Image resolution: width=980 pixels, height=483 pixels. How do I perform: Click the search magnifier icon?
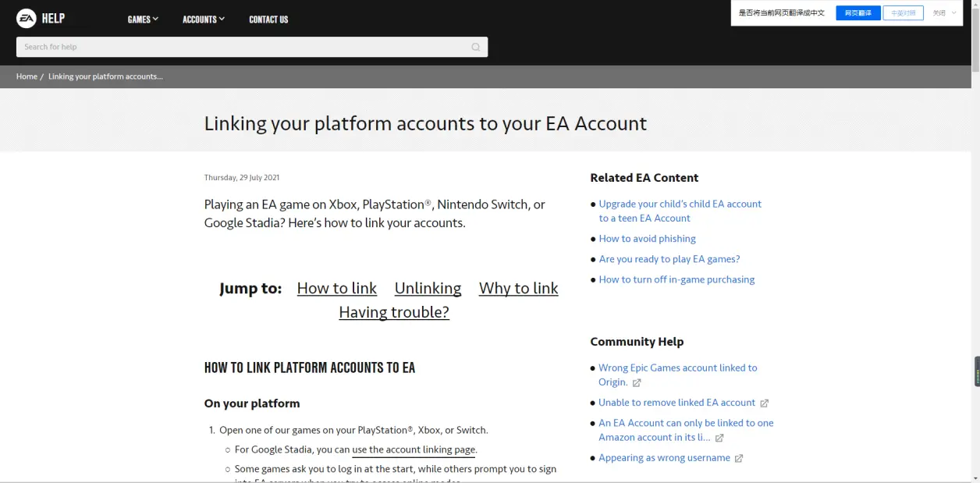(476, 47)
